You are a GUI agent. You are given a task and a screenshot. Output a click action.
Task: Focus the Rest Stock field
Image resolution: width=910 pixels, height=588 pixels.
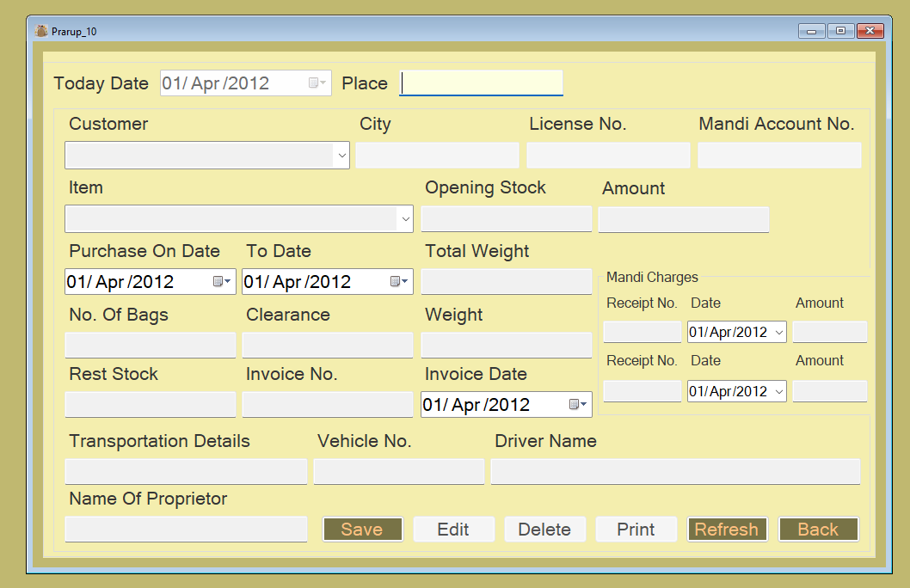pos(151,404)
